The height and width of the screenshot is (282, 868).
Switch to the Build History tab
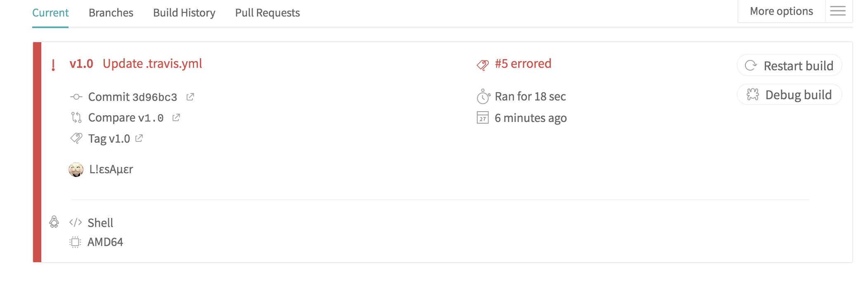tap(184, 13)
